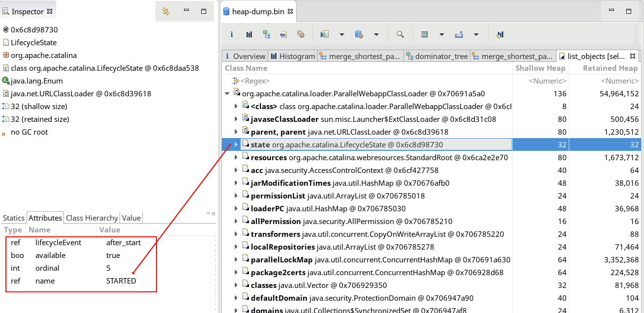Viewport: 644px width, 313px height.
Task: Expand the resources StandardRoot tree node
Action: point(236,157)
